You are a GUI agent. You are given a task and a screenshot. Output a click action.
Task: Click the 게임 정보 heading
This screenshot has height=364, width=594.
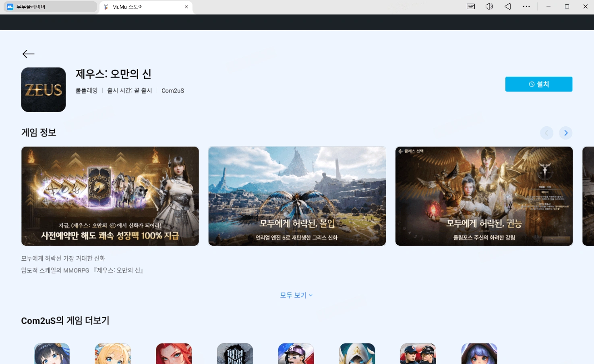39,132
